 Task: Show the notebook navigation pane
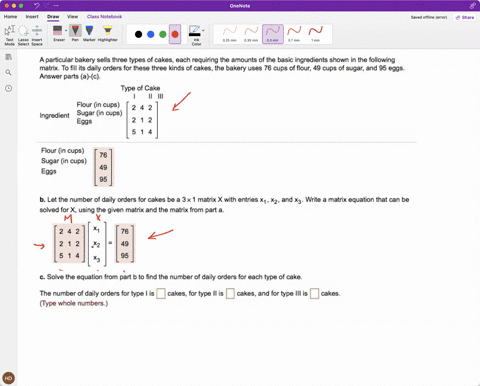(9, 57)
